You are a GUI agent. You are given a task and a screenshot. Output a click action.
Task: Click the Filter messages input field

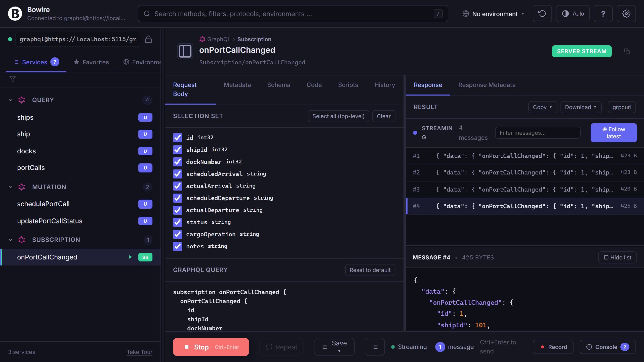click(x=538, y=133)
